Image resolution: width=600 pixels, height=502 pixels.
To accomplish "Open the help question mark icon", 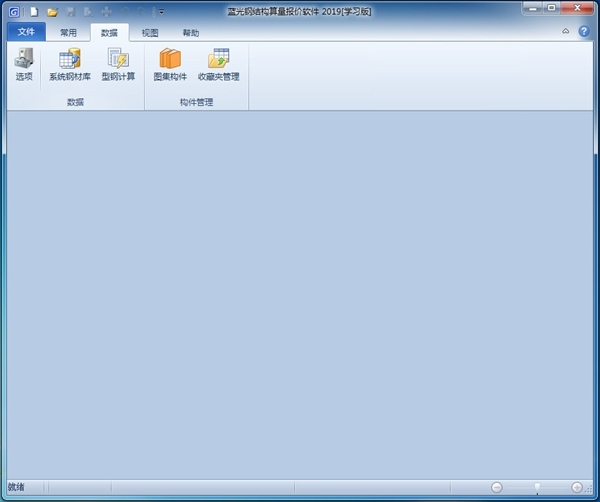I will click(x=584, y=31).
